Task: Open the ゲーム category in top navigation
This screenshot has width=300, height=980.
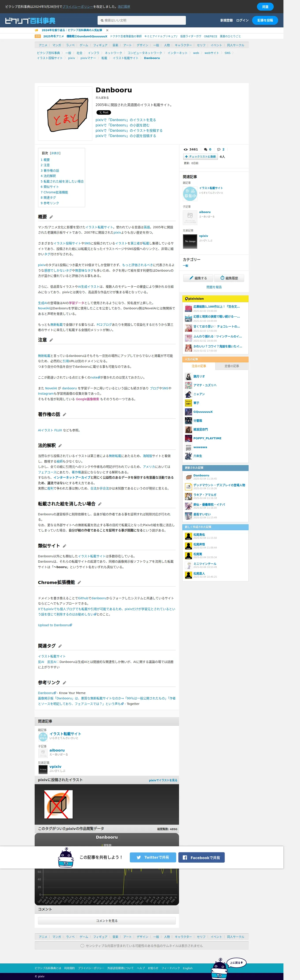Action: click(84, 45)
